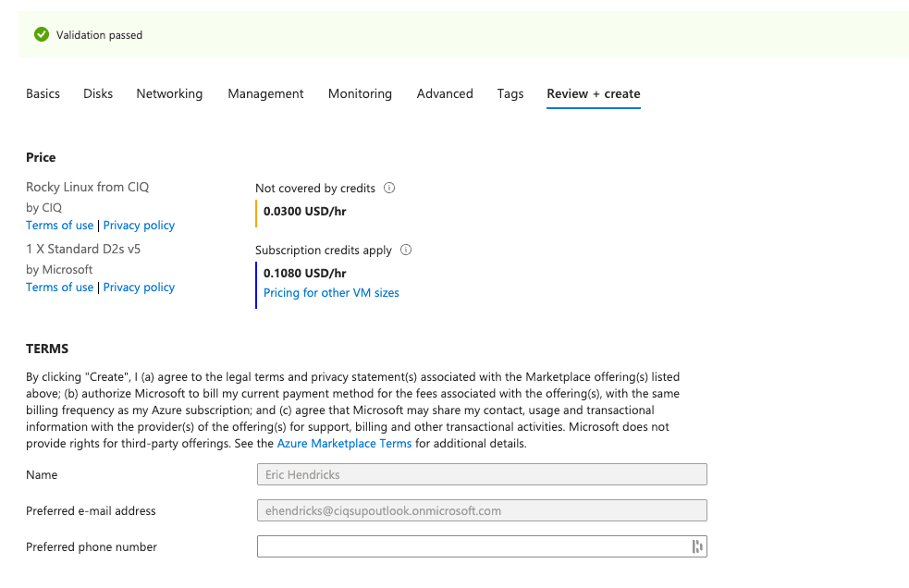Image resolution: width=909 pixels, height=588 pixels.
Task: Open the Azure Marketplace Terms link
Action: [344, 444]
